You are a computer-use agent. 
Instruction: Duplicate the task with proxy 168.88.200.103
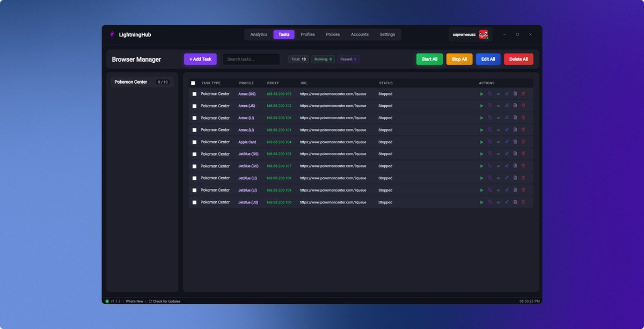point(490,154)
